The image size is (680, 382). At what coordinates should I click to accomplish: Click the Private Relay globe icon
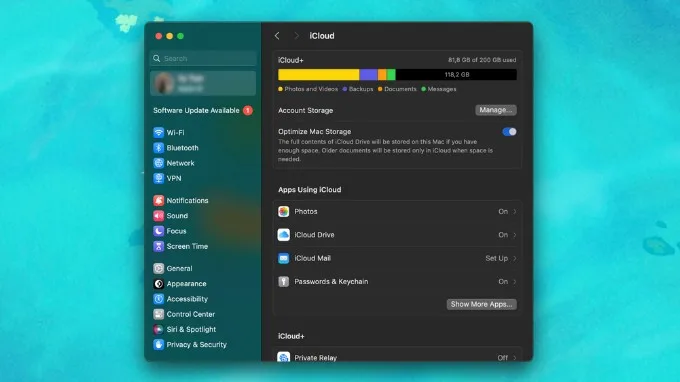[x=284, y=357]
